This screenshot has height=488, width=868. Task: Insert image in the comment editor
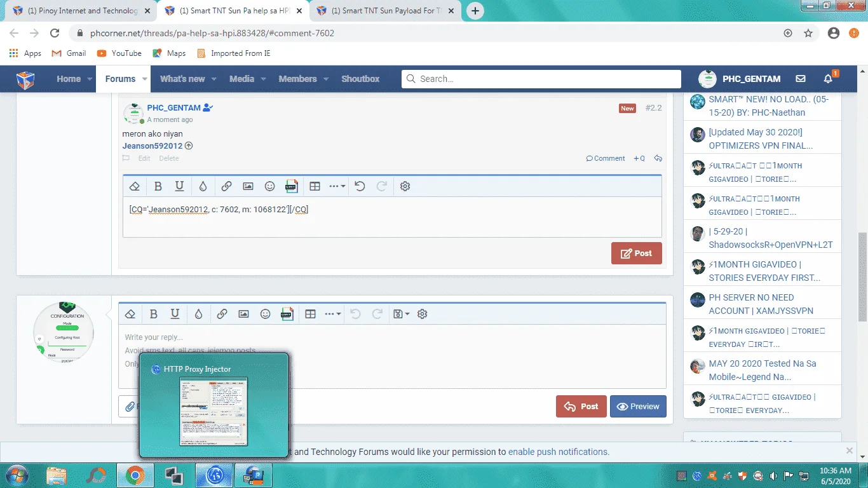[x=248, y=186]
